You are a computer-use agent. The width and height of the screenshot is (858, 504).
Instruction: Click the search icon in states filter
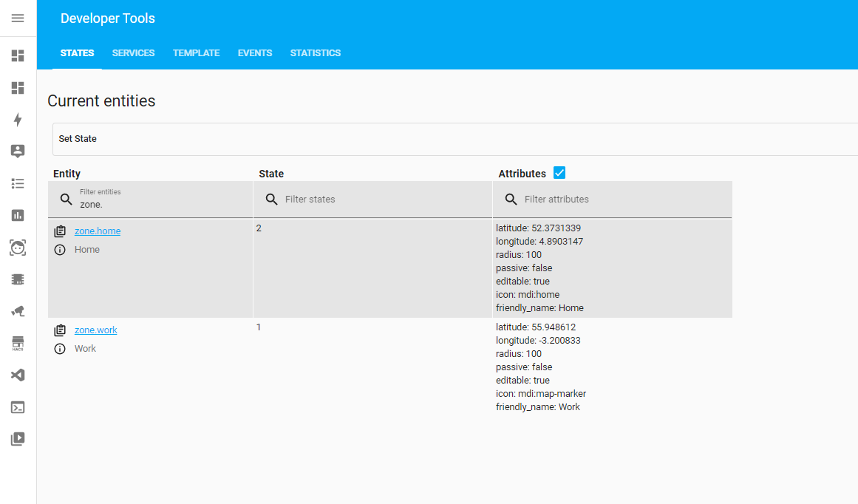[x=271, y=200]
